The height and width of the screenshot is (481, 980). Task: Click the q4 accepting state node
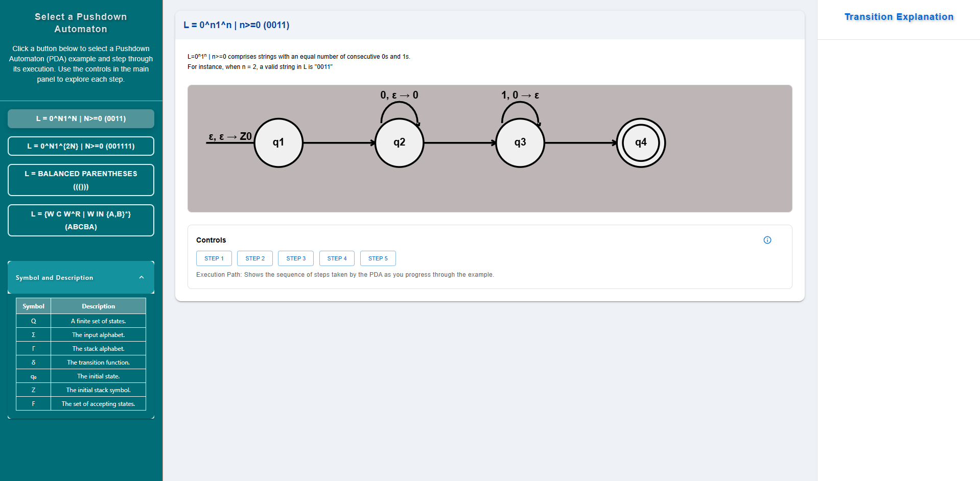point(641,143)
